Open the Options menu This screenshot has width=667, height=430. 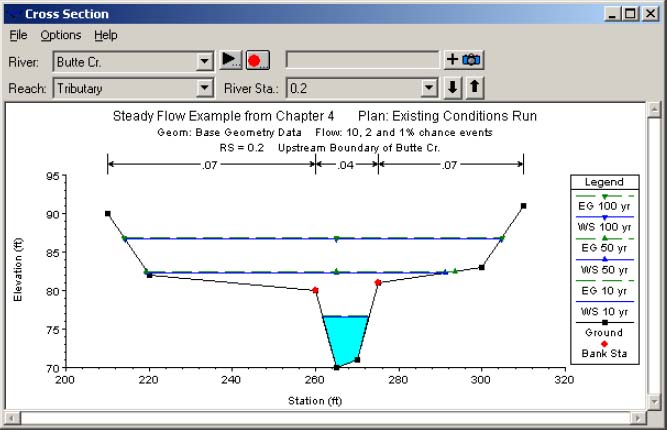point(60,35)
